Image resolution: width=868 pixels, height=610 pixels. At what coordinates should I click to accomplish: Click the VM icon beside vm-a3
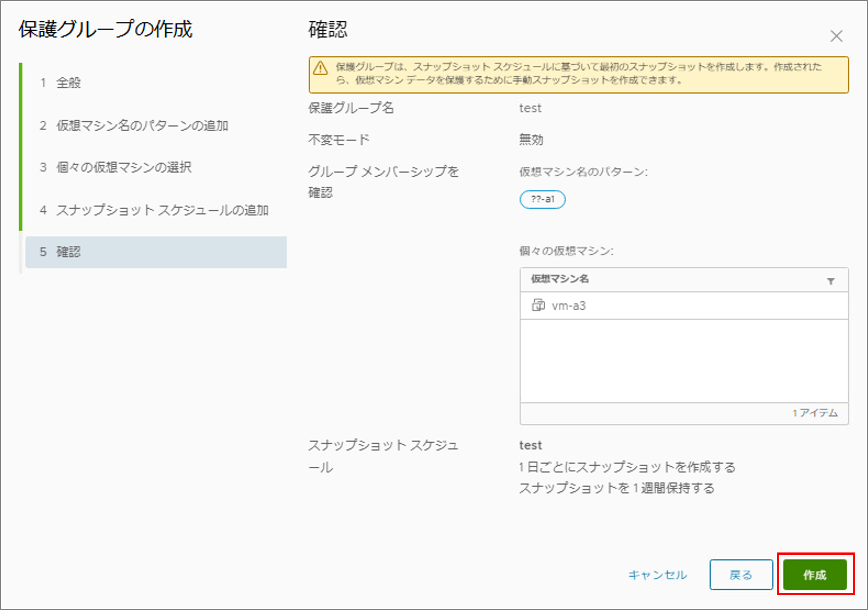[x=538, y=305]
